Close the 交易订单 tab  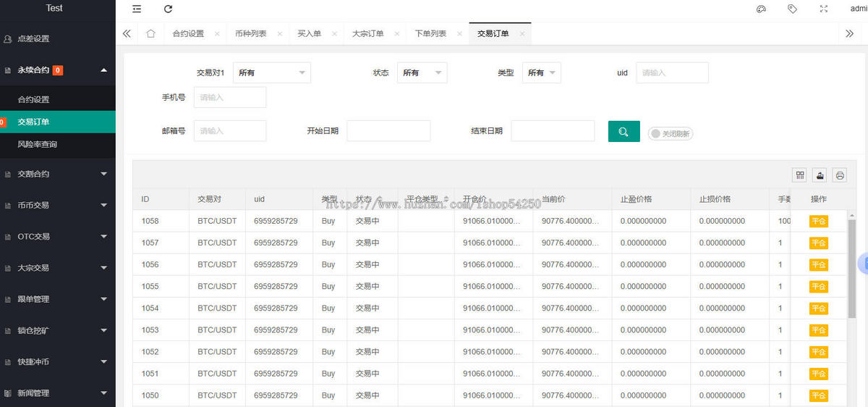coord(522,34)
